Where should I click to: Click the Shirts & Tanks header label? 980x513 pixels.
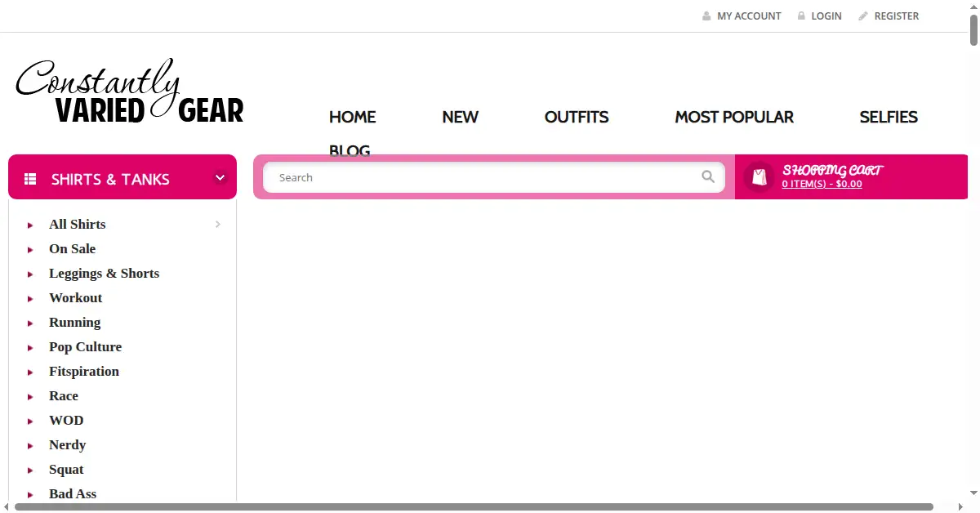click(110, 179)
